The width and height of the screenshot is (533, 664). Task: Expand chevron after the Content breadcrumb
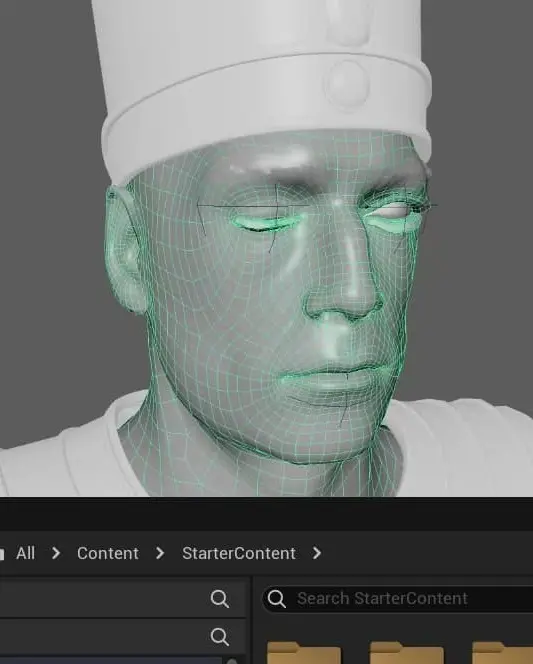pyautogui.click(x=160, y=553)
